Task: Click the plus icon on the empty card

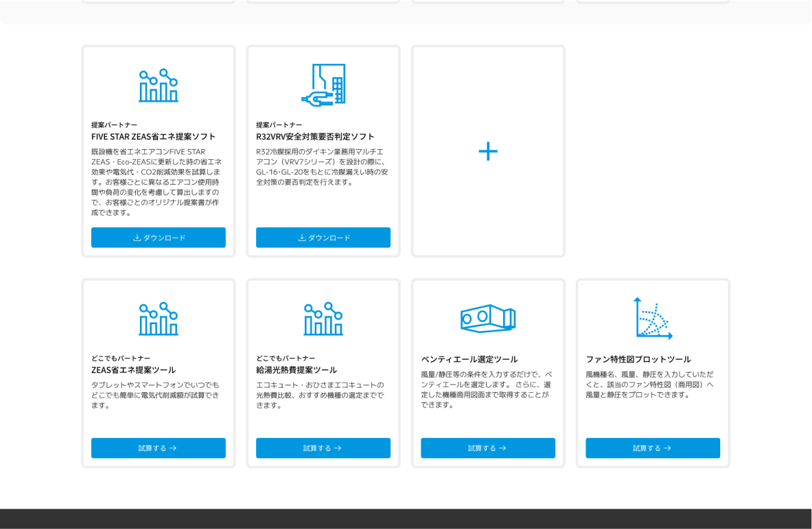Action: pyautogui.click(x=488, y=151)
